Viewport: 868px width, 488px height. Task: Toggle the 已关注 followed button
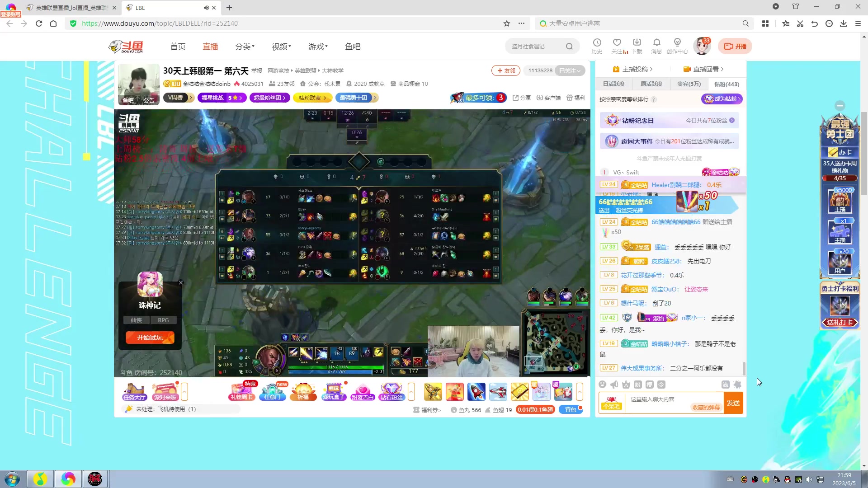click(x=570, y=70)
